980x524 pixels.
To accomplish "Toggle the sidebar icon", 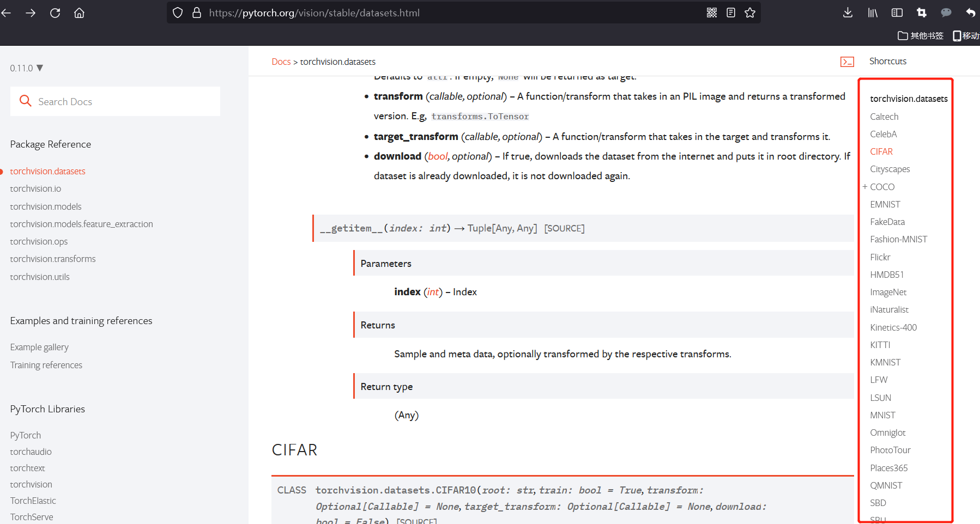I will (x=897, y=13).
